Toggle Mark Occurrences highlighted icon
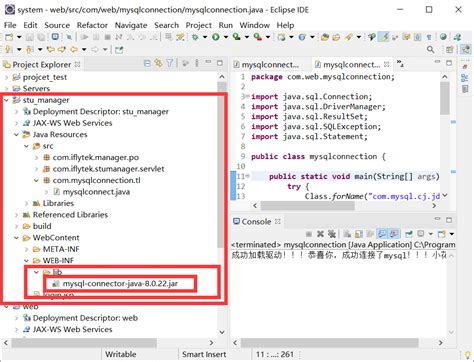474x362 pixels. (384, 37)
